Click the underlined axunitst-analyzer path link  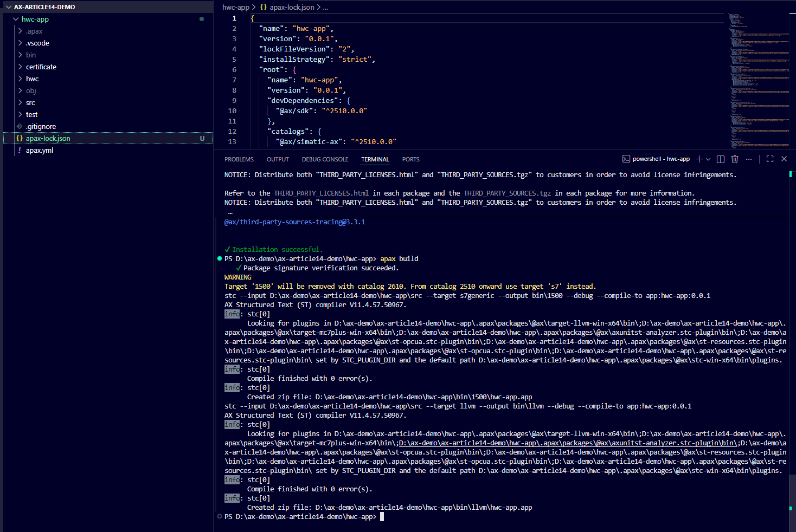click(568, 443)
